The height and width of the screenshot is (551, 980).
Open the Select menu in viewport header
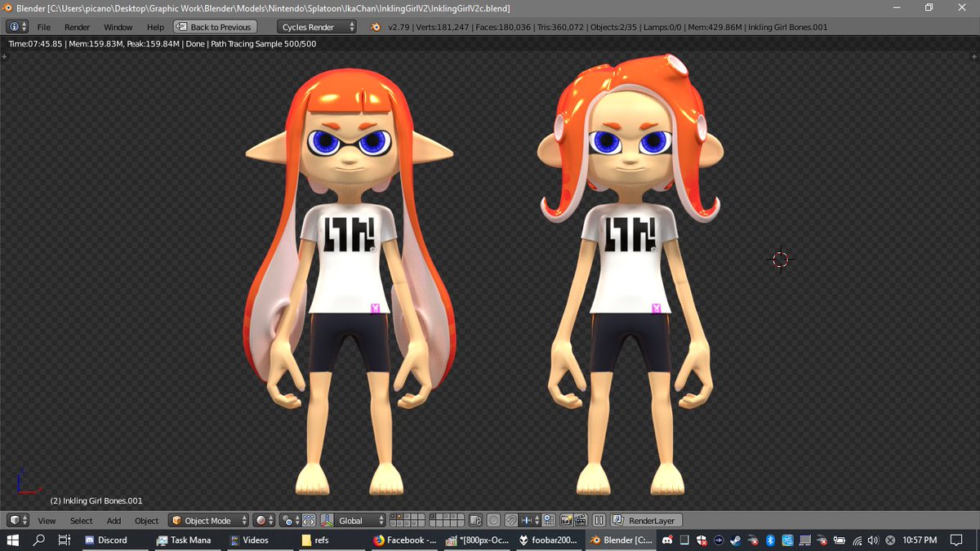(x=81, y=521)
